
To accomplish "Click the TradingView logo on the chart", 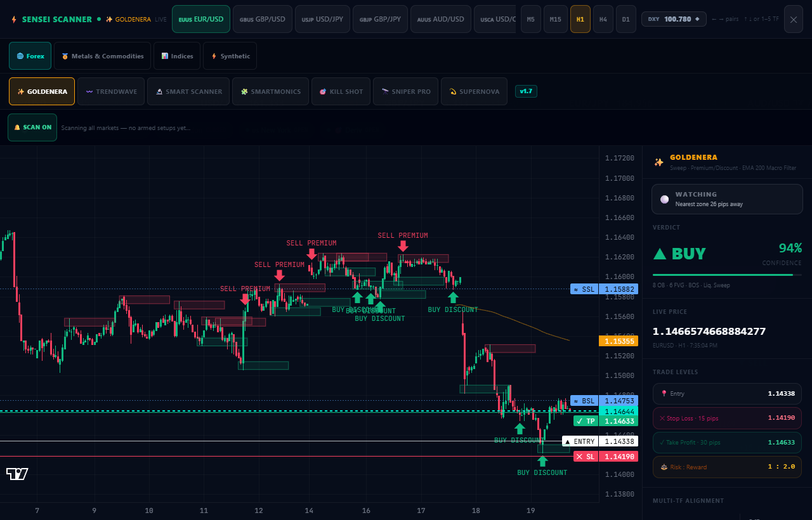I will [x=17, y=474].
